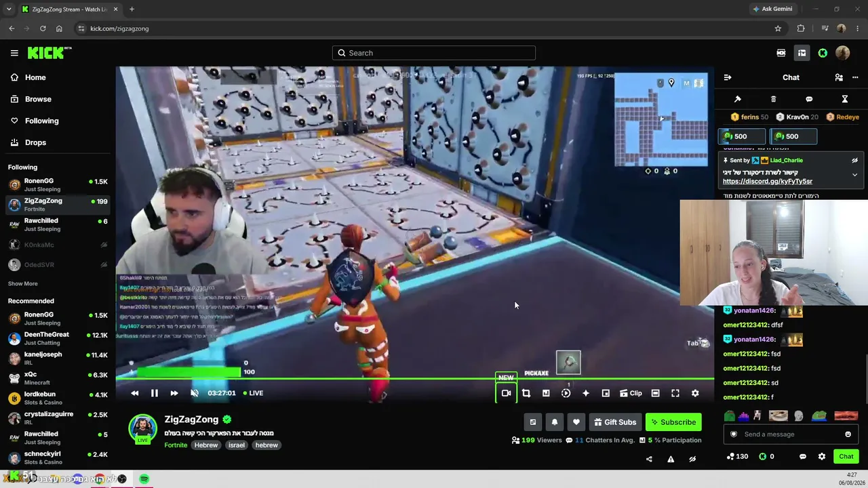Open video player settings gear

coord(695,393)
